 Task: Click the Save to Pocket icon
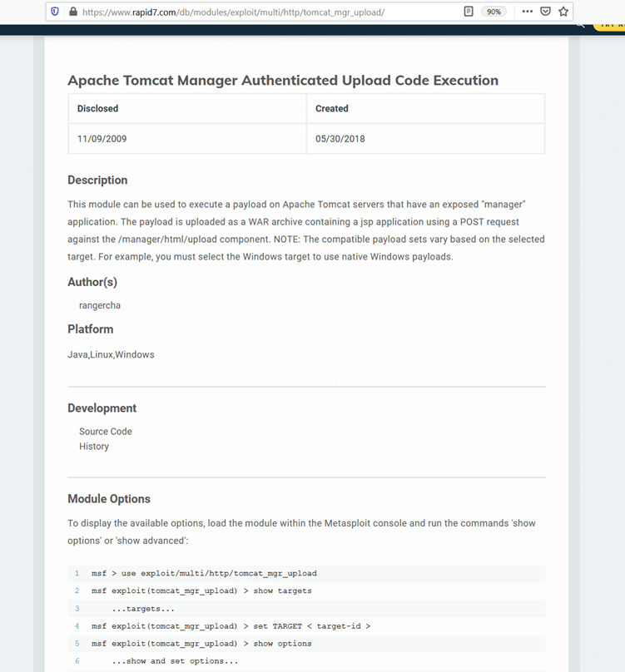[545, 12]
